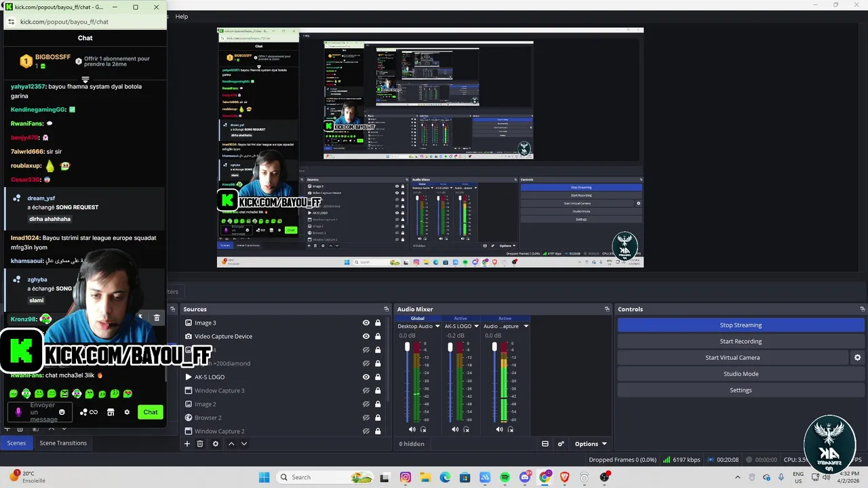Show the Window Capture 3 source

[x=366, y=390]
